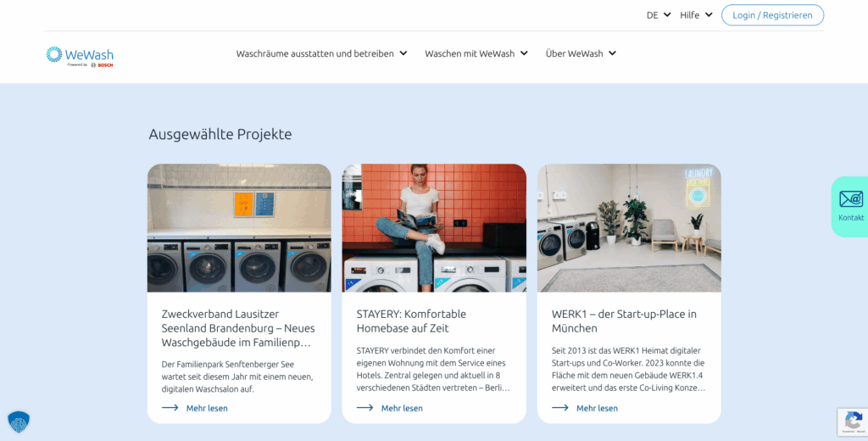Click Mehr lesen under WERK1 article
This screenshot has width=868, height=441.
[x=597, y=408]
